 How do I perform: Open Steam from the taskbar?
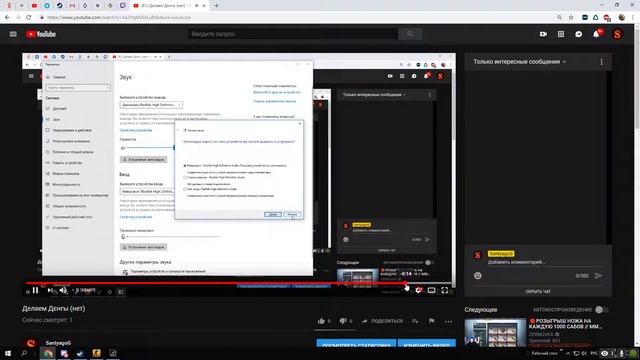click(x=80, y=353)
